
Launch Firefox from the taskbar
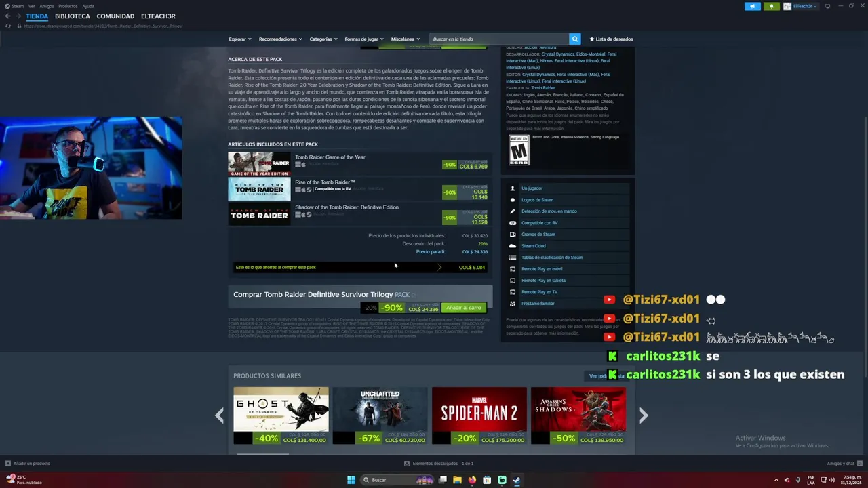(472, 480)
